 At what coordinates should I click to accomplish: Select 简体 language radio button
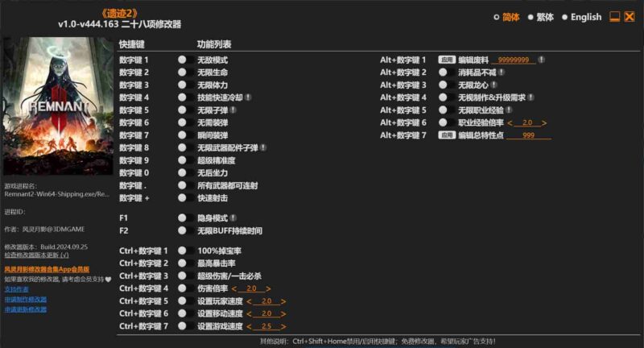[x=496, y=17]
